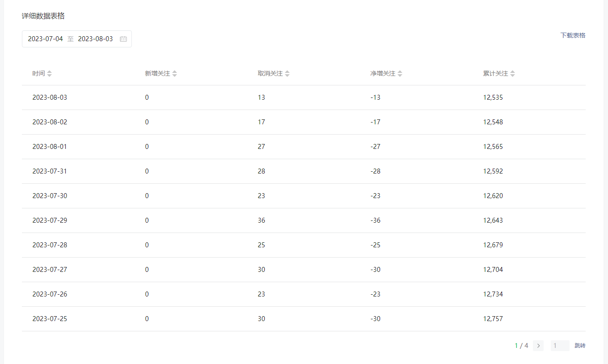Click the 净增关注 value -28 cell

coord(376,171)
